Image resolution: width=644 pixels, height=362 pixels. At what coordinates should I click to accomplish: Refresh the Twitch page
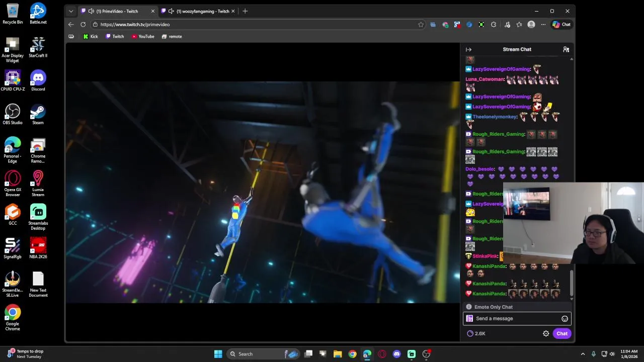(83, 24)
